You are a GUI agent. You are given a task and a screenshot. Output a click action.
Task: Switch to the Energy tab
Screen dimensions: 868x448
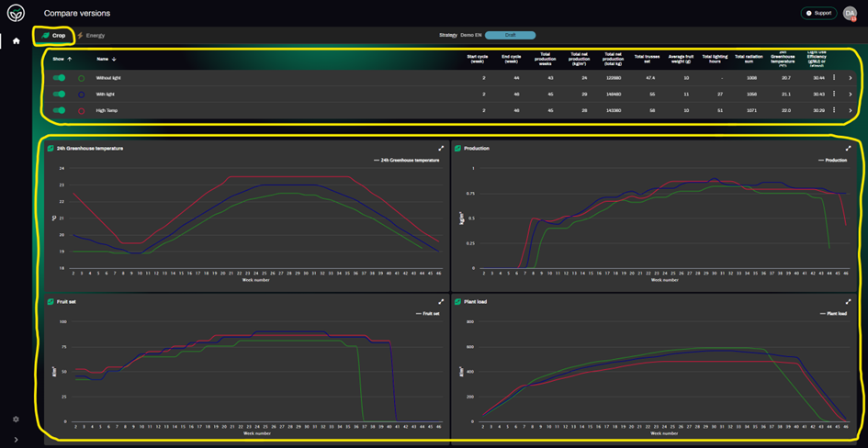pos(91,36)
